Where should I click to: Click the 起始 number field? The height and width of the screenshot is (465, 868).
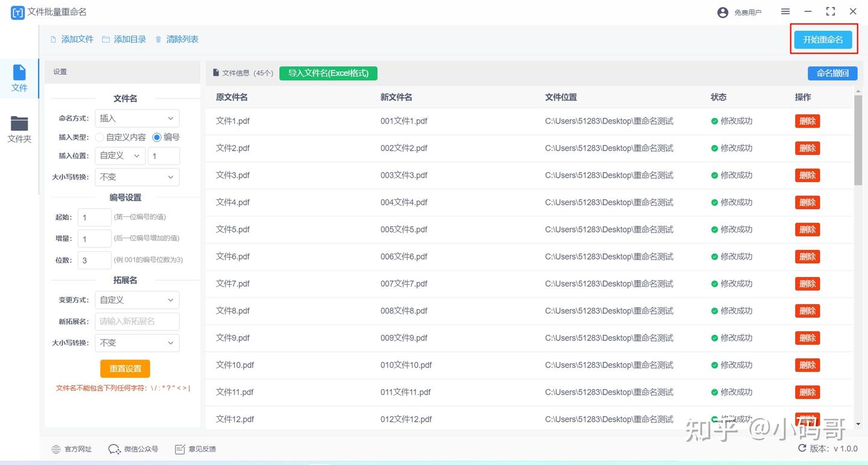pyautogui.click(x=95, y=217)
